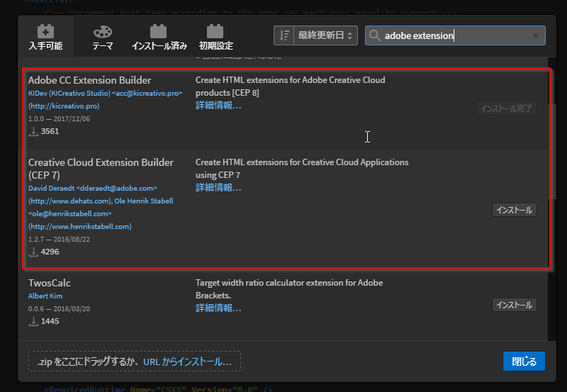The width and height of the screenshot is (567, 392).
Task: Click version text 1.0.0 — 2017/12/06
Action: [x=60, y=118]
